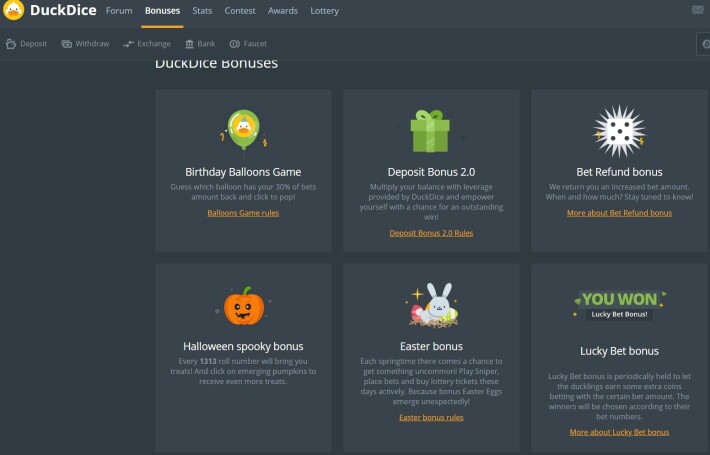
Task: Open More about Lucky Bet bonus link
Action: 619,432
